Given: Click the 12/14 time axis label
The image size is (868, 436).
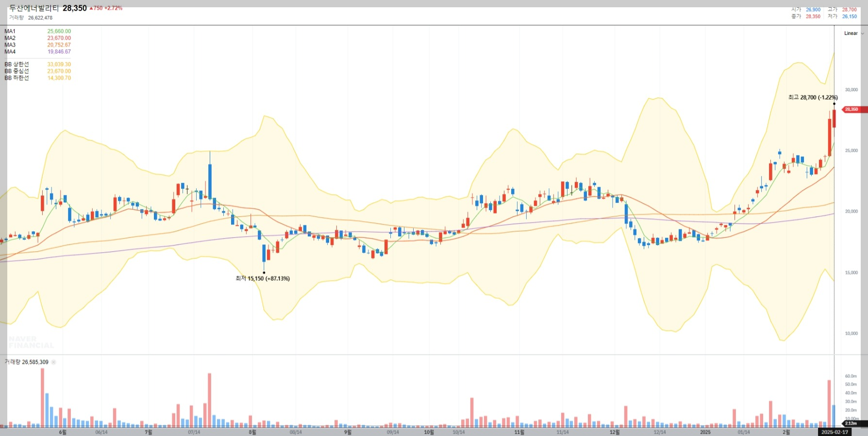Looking at the screenshot, I should pyautogui.click(x=660, y=432).
